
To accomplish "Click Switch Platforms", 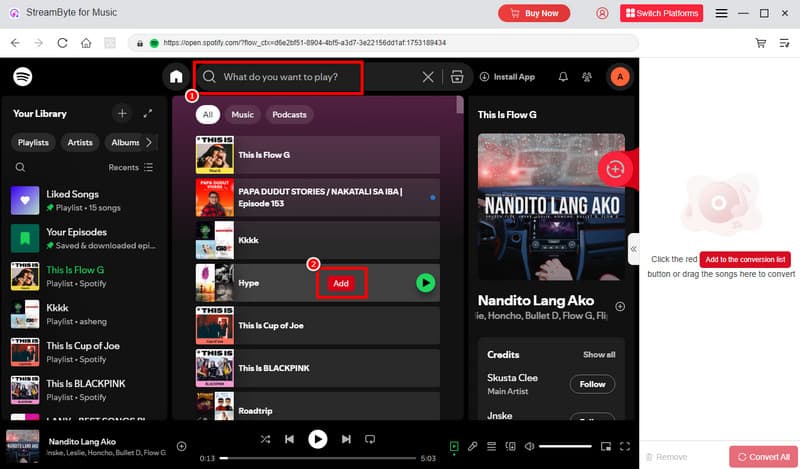I will tap(661, 13).
